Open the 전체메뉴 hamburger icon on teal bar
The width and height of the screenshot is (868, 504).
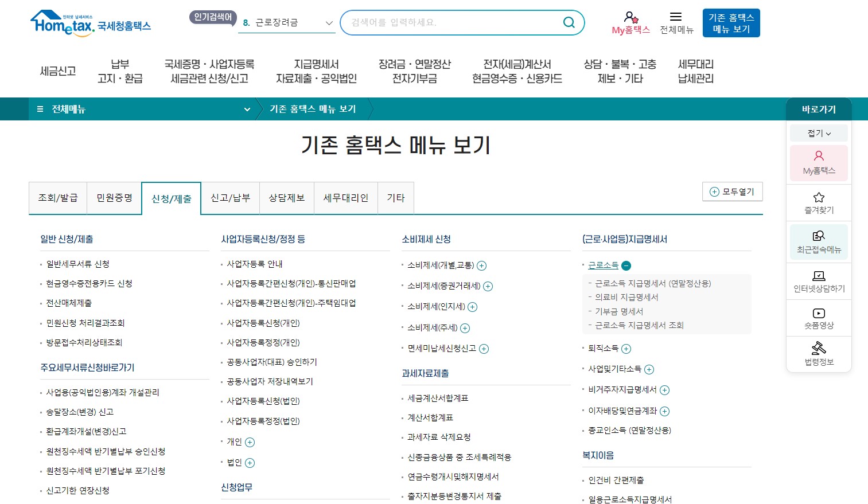pyautogui.click(x=40, y=109)
